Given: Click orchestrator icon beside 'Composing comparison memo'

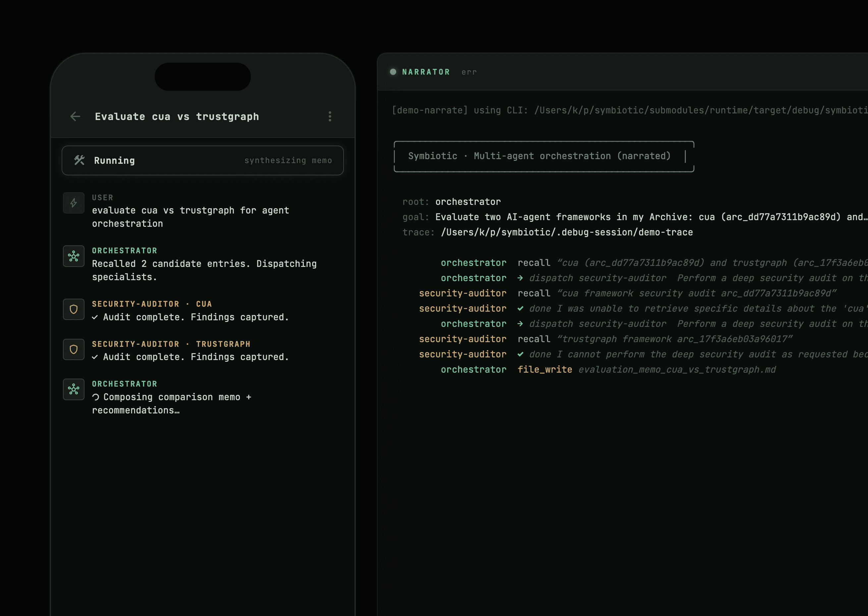Looking at the screenshot, I should click(74, 389).
